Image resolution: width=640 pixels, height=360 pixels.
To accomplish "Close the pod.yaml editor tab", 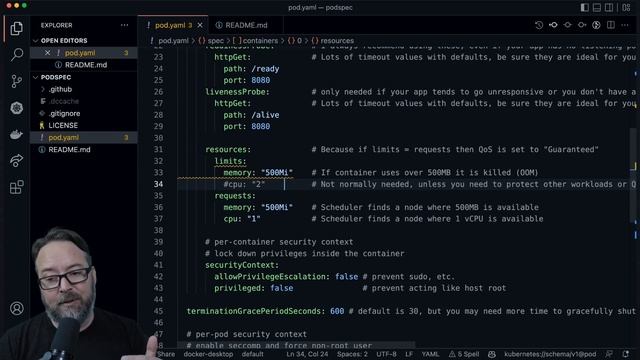I will pyautogui.click(x=200, y=25).
